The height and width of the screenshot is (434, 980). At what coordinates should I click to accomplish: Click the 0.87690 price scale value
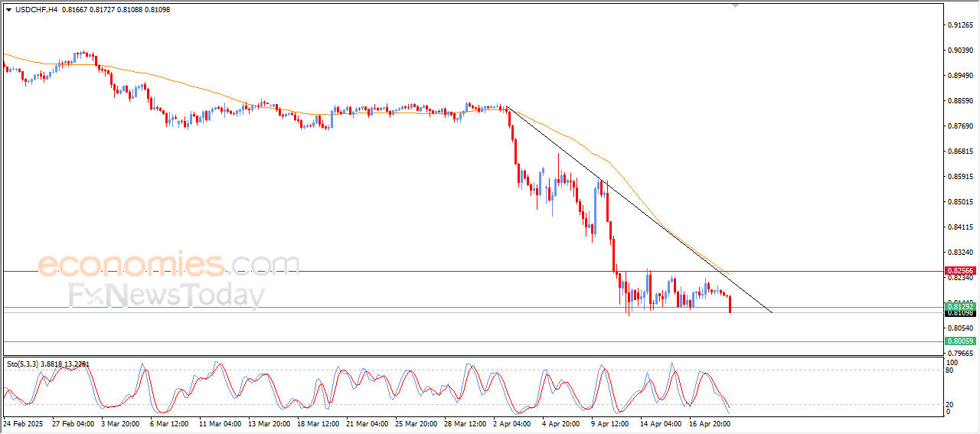click(x=959, y=126)
